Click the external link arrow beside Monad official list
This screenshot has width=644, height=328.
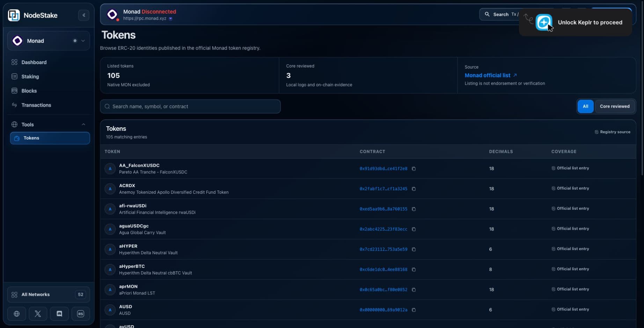point(515,75)
